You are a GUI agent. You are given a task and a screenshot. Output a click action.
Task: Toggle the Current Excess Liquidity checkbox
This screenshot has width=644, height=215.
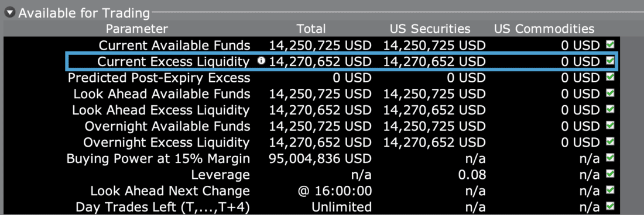[610, 61]
